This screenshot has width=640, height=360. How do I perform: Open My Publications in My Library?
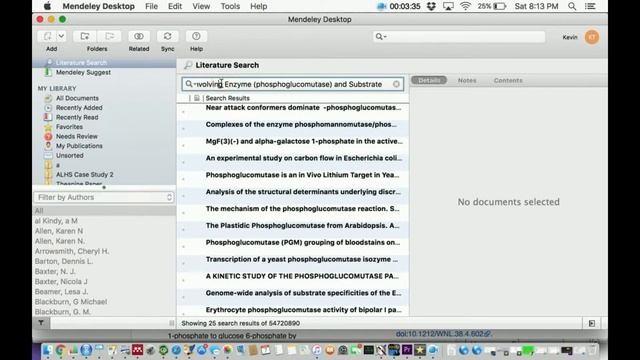click(x=79, y=146)
